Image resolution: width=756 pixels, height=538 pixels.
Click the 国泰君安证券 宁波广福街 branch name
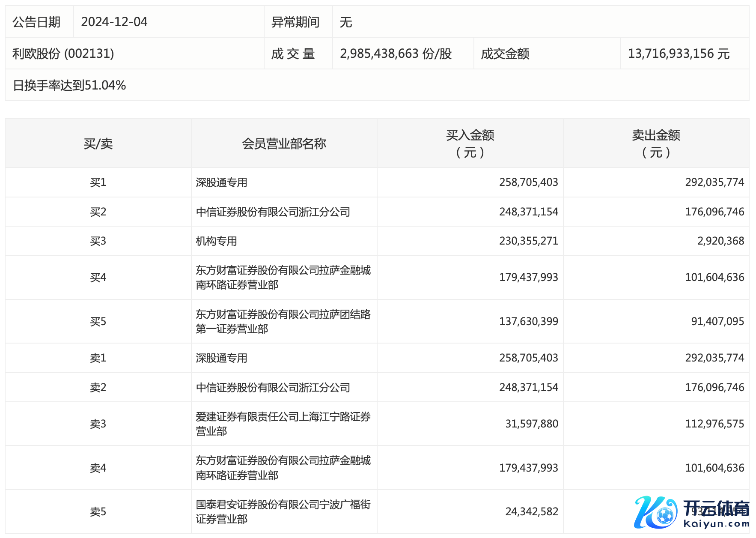[x=283, y=511]
